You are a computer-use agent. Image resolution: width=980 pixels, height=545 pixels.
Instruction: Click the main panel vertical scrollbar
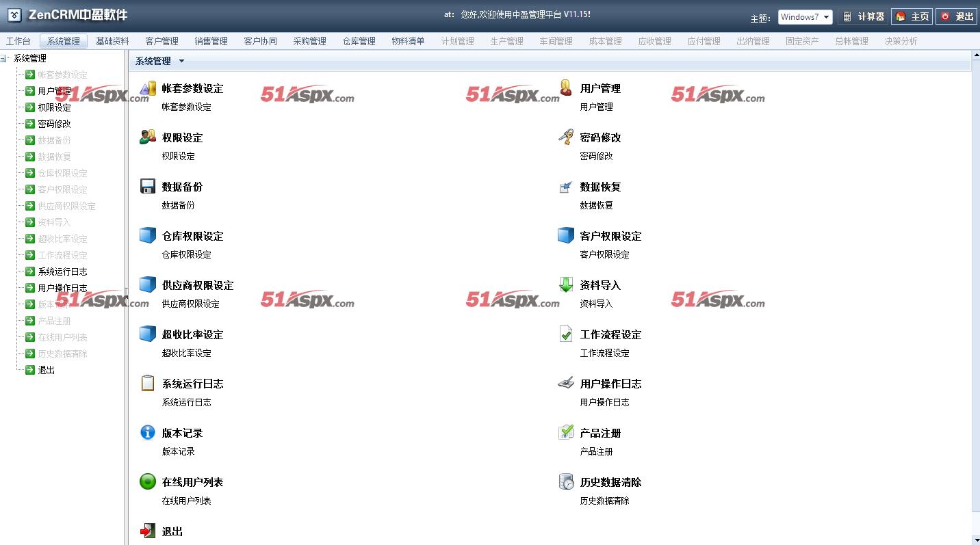[x=976, y=297]
